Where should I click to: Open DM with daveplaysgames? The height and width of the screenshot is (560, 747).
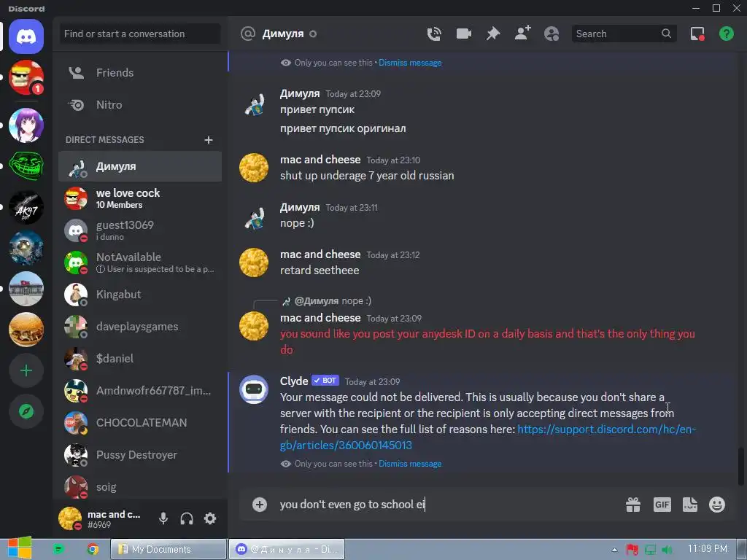(140, 327)
